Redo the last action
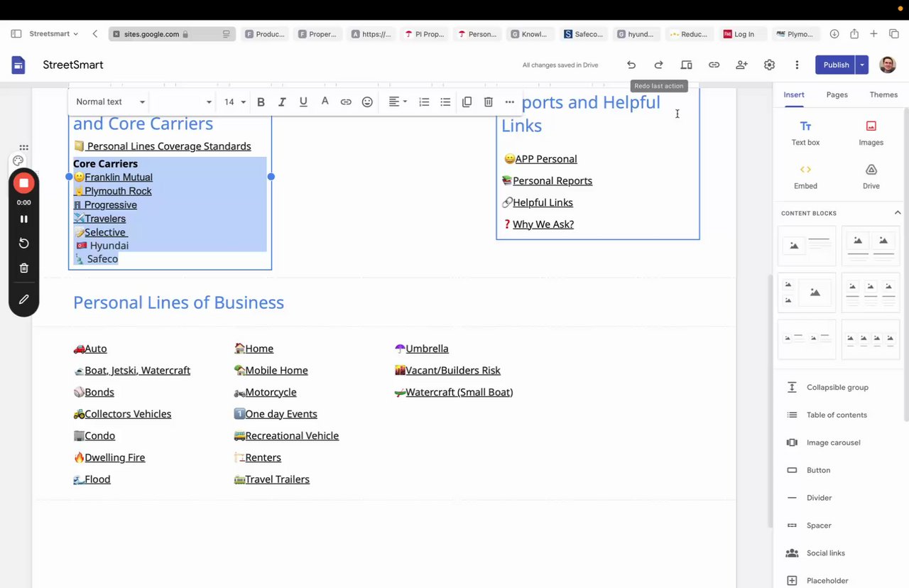Viewport: 909px width, 588px height. [658, 65]
